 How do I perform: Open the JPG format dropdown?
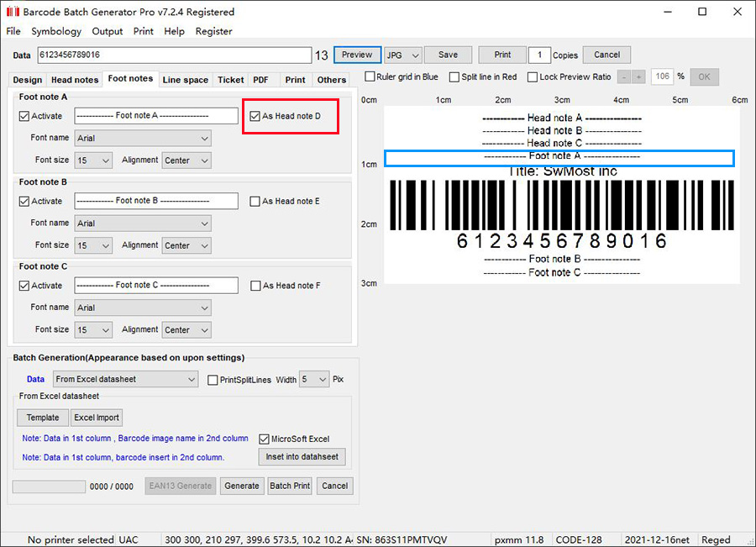click(x=403, y=55)
